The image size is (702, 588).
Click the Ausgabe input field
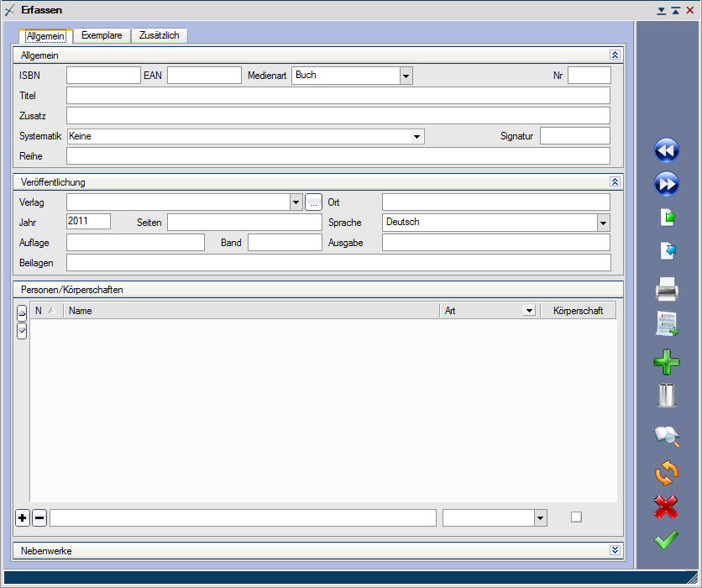point(496,242)
